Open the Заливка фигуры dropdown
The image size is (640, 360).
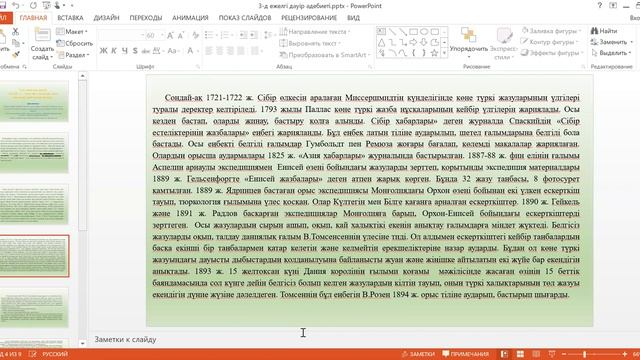coord(551,31)
